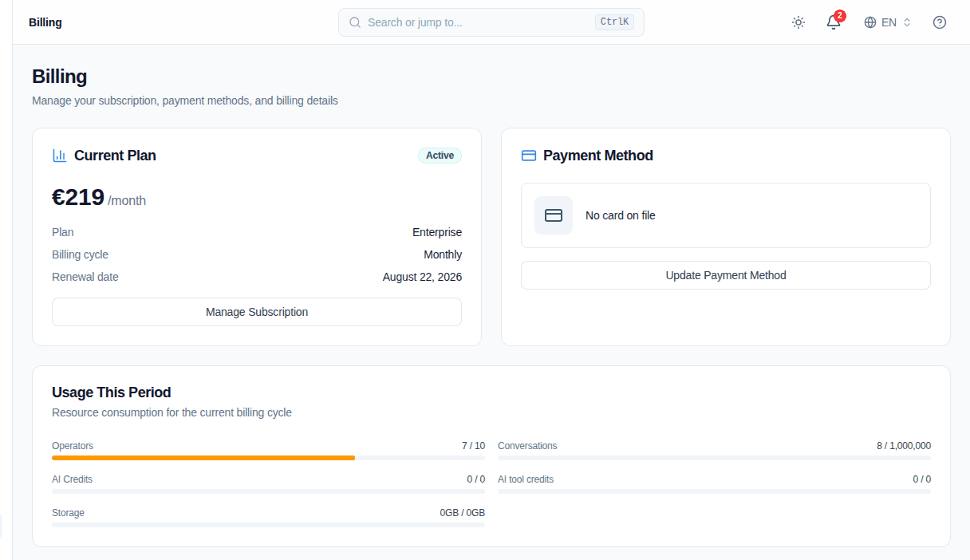Click the Operators usage progress bar

(268, 458)
